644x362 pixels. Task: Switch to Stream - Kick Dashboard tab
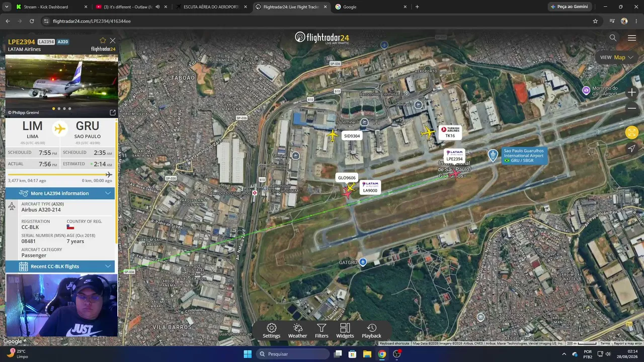click(51, 7)
